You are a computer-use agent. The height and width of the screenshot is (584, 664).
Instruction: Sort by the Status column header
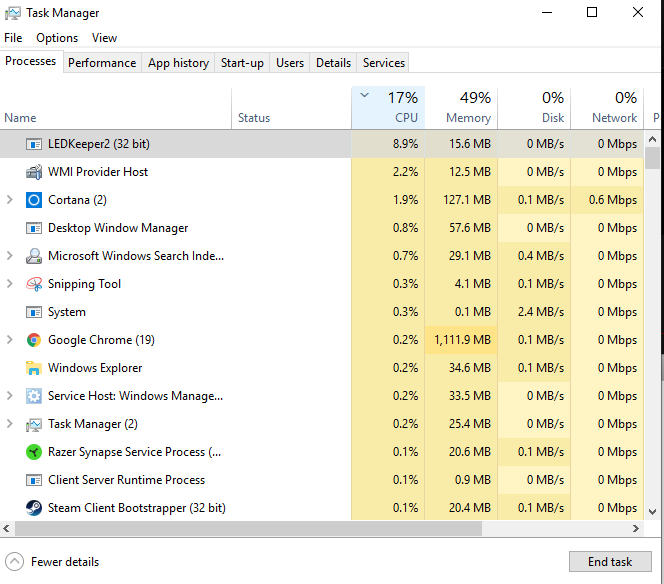(291, 108)
